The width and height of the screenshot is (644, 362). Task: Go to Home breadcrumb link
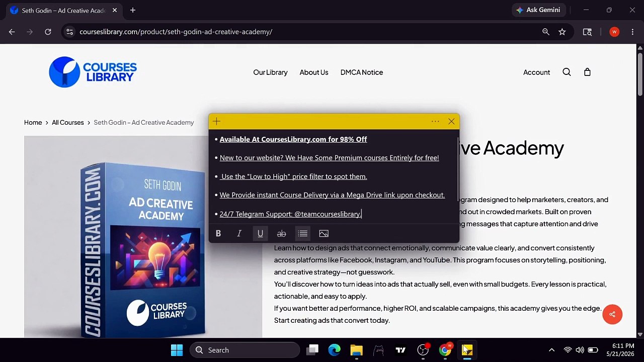33,122
